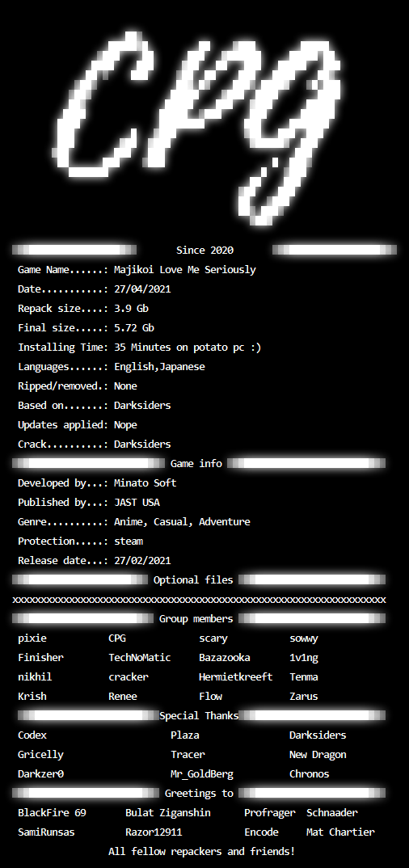Click 'Razor12911' in greetings

click(154, 832)
